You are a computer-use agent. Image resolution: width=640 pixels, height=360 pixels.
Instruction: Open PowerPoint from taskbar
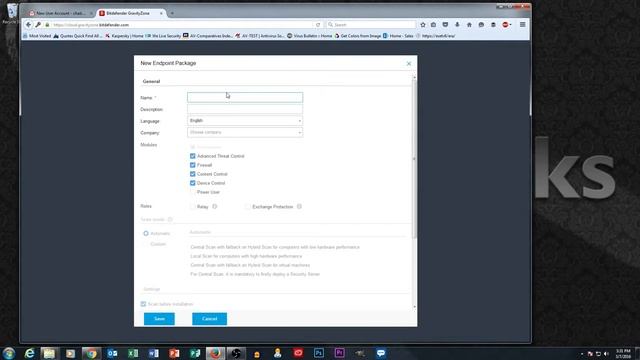[x=174, y=353]
